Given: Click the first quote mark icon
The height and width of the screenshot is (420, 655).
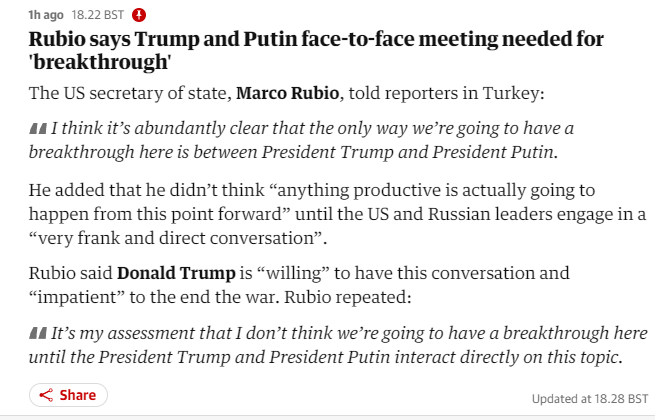Looking at the screenshot, I should point(38,128).
